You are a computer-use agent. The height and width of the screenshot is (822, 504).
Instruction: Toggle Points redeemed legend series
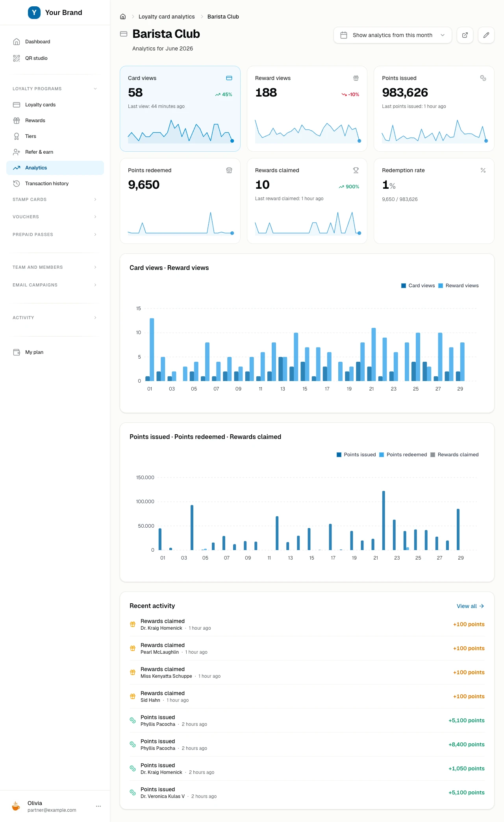pyautogui.click(x=403, y=455)
